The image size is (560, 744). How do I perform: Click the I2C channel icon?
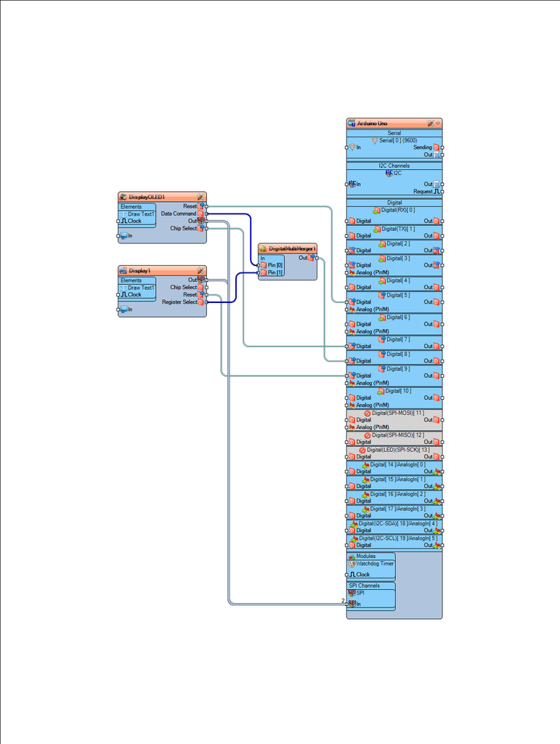click(x=389, y=174)
